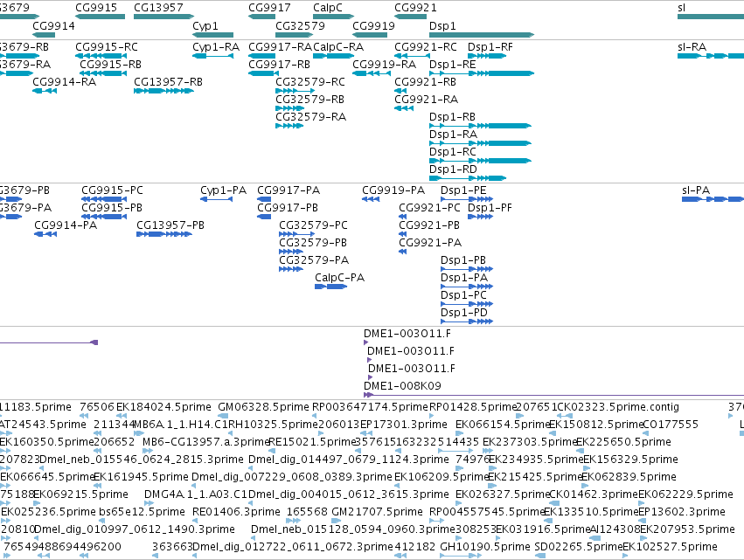Click the Cyp1-RA transcript label
The width and height of the screenshot is (744, 560).
tap(216, 47)
